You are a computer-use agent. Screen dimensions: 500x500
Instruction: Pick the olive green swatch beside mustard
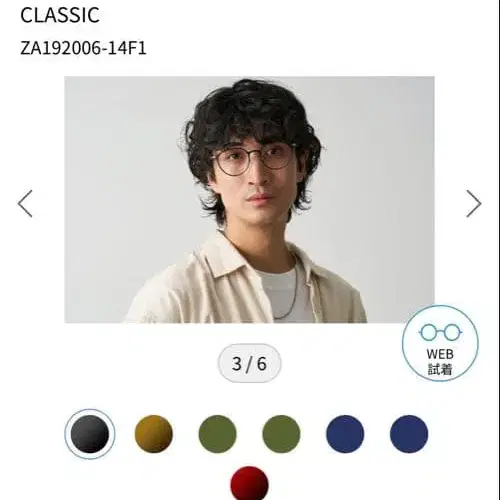[217, 434]
